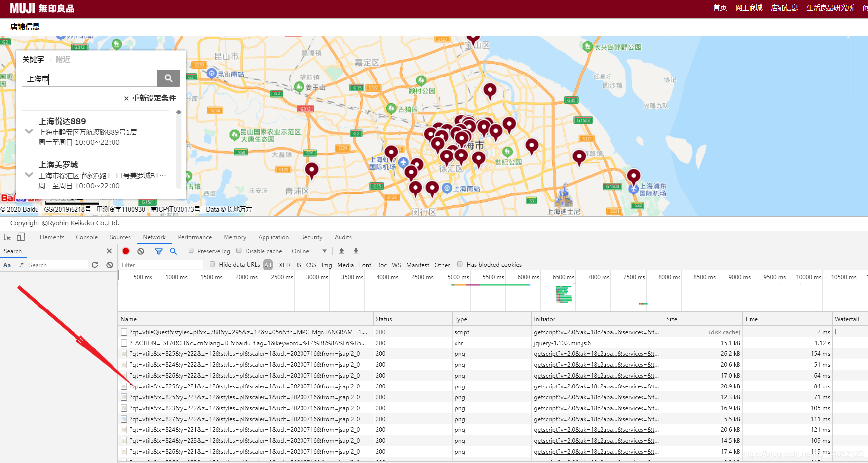Select the JS filter type

pyautogui.click(x=299, y=265)
